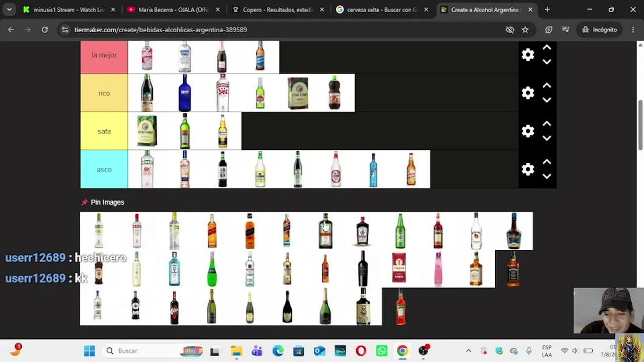
Task: Click the Pin Images option
Action: pyautogui.click(x=103, y=202)
